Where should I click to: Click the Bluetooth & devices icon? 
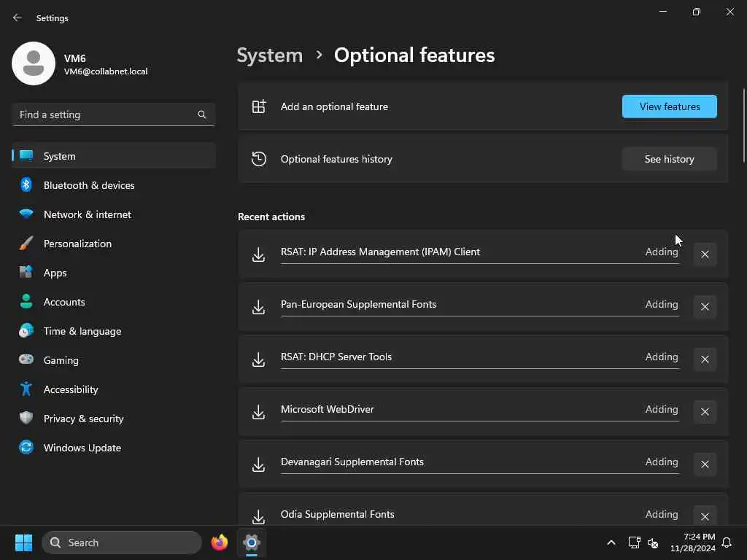tap(26, 185)
